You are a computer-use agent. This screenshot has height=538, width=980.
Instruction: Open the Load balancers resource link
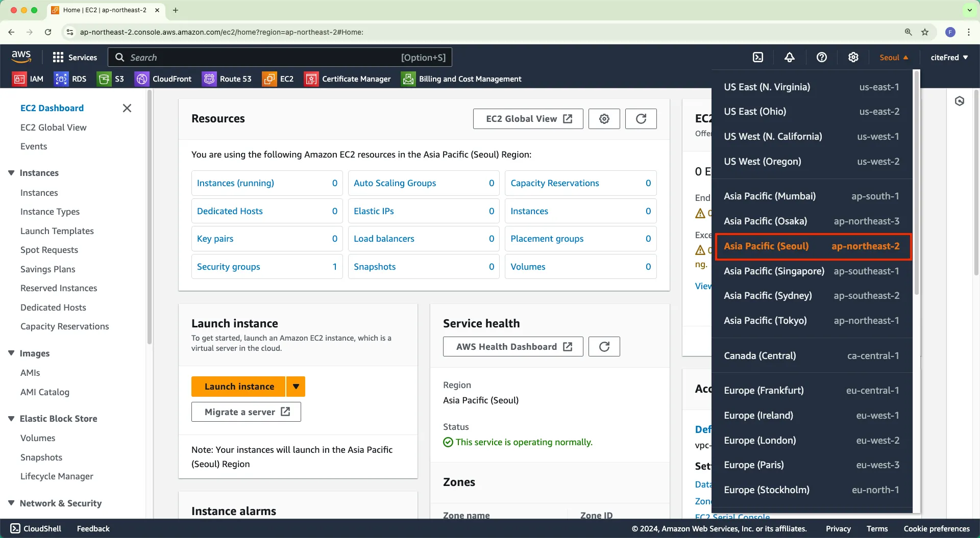coord(384,239)
